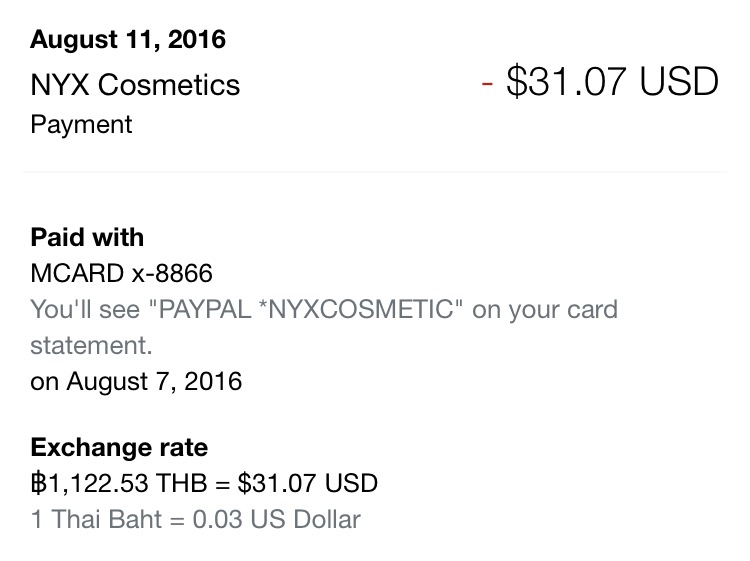Click the Baht currency symbol in exchange line
Viewport: 750px width, 561px height.
pyautogui.click(x=39, y=483)
